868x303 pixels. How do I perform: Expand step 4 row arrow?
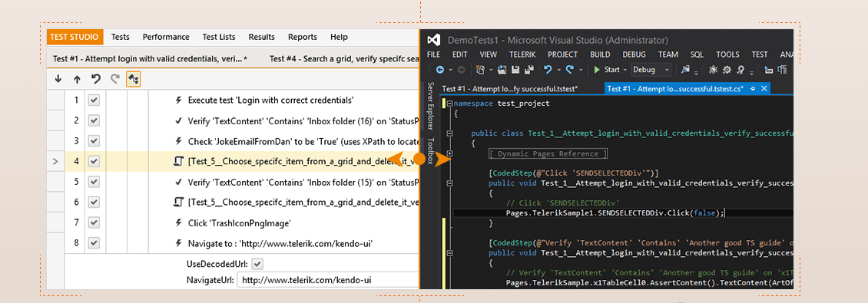coord(55,161)
